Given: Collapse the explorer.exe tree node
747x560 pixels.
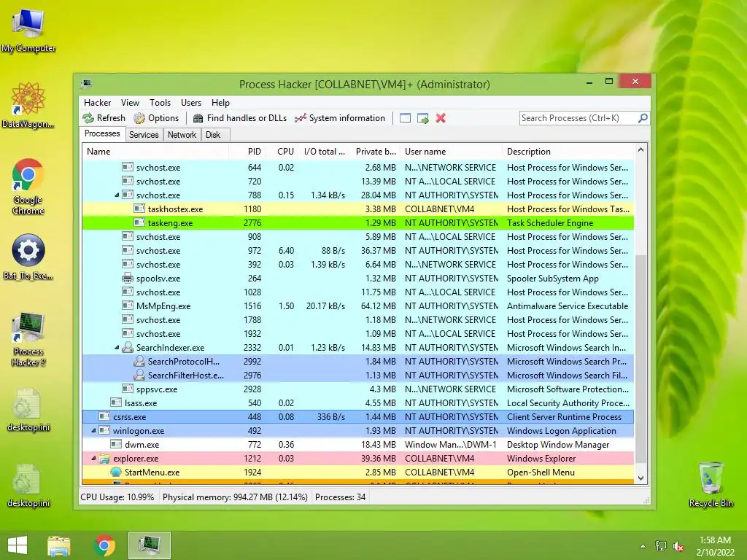Looking at the screenshot, I should tap(93, 459).
